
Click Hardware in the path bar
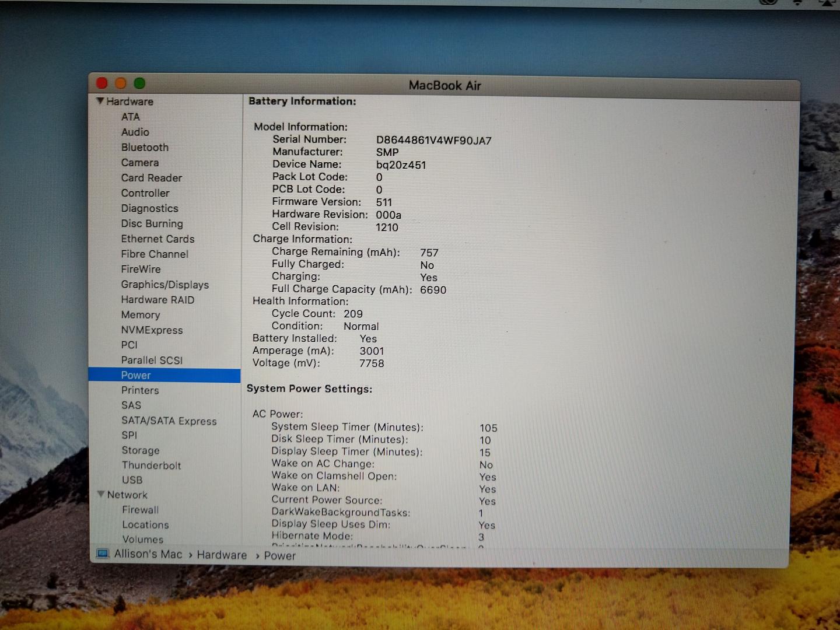222,555
